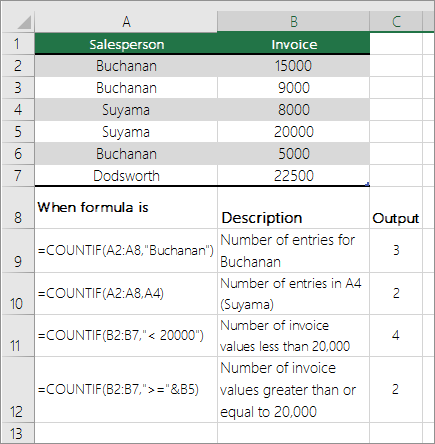Click the Salesperson header cell

(x=126, y=44)
